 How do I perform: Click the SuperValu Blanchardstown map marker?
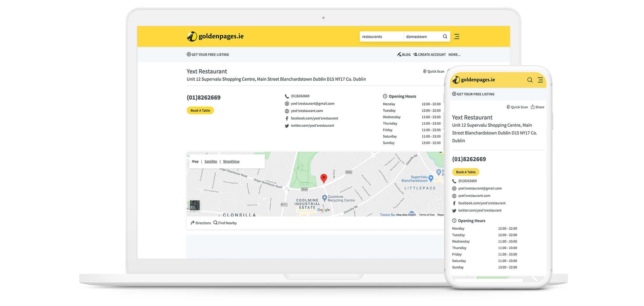pos(431,178)
